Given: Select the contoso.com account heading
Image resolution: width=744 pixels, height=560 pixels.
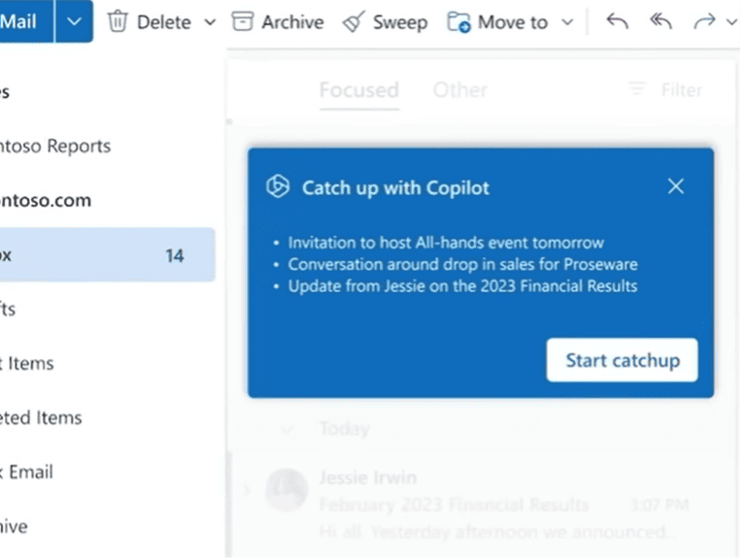Looking at the screenshot, I should [46, 201].
